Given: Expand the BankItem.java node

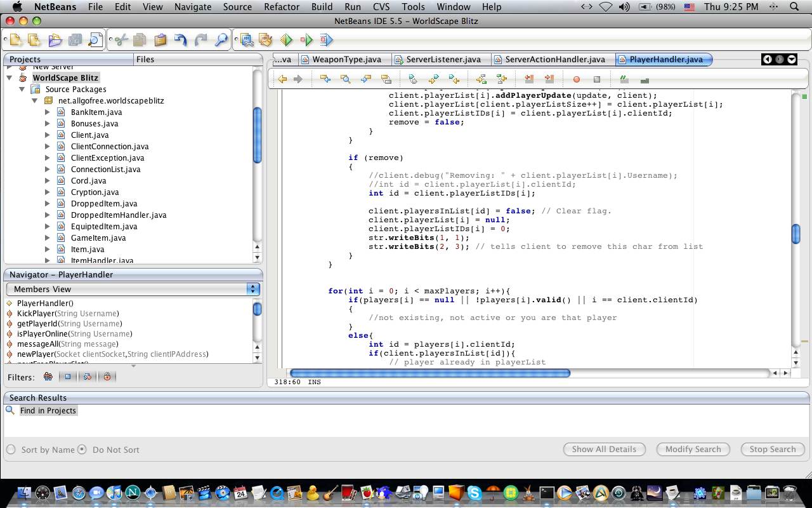Looking at the screenshot, I should pyautogui.click(x=48, y=112).
